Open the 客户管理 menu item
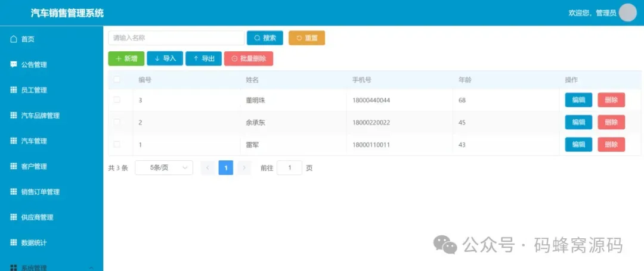 (x=51, y=166)
